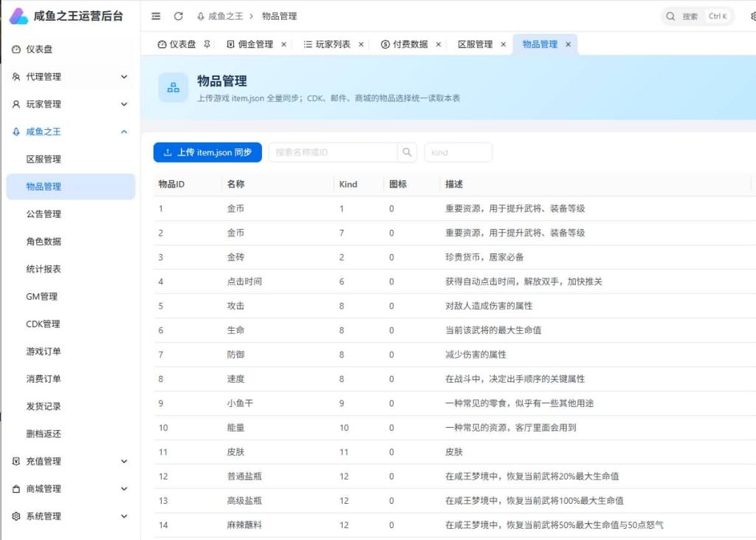This screenshot has height=540, width=756.
Task: Open 游戏订单 in the sidebar
Action: click(70, 352)
